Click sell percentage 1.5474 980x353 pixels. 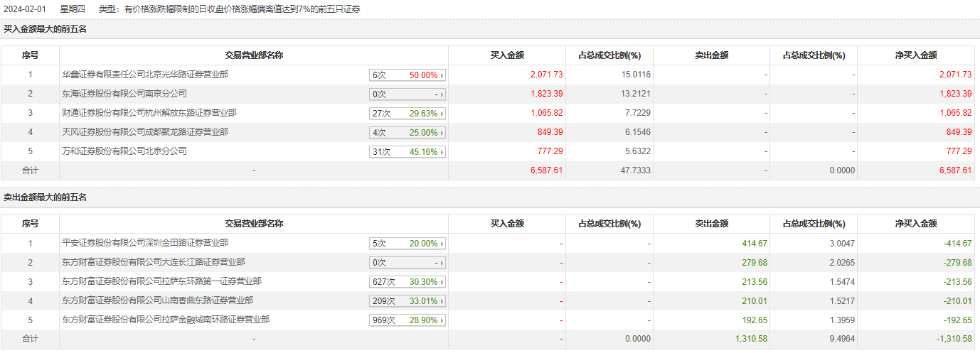pos(842,281)
